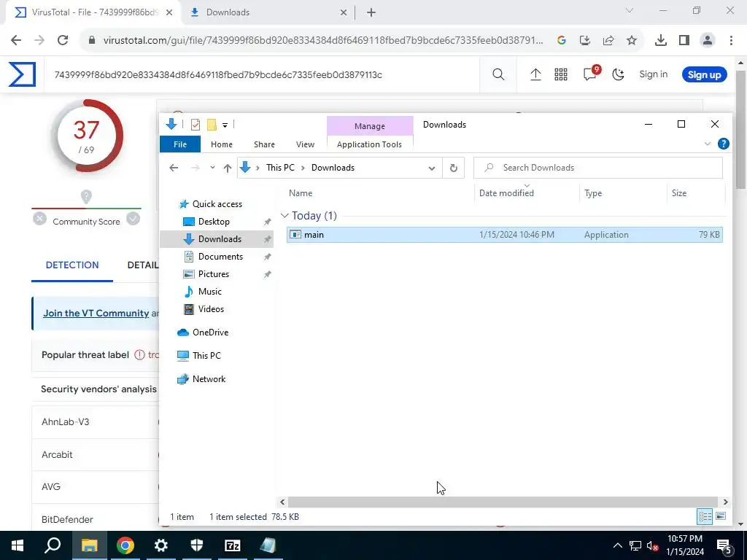Click the VirusTotal upload file icon
The image size is (747, 560).
coord(535,74)
